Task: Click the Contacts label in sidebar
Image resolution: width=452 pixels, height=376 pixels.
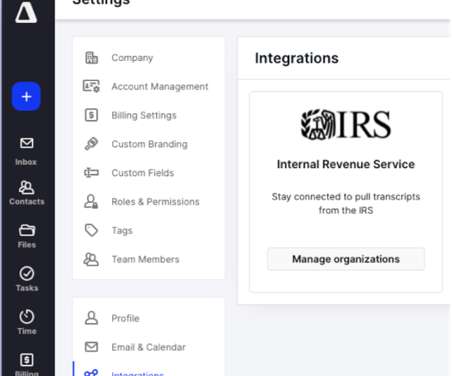Action: (x=27, y=202)
